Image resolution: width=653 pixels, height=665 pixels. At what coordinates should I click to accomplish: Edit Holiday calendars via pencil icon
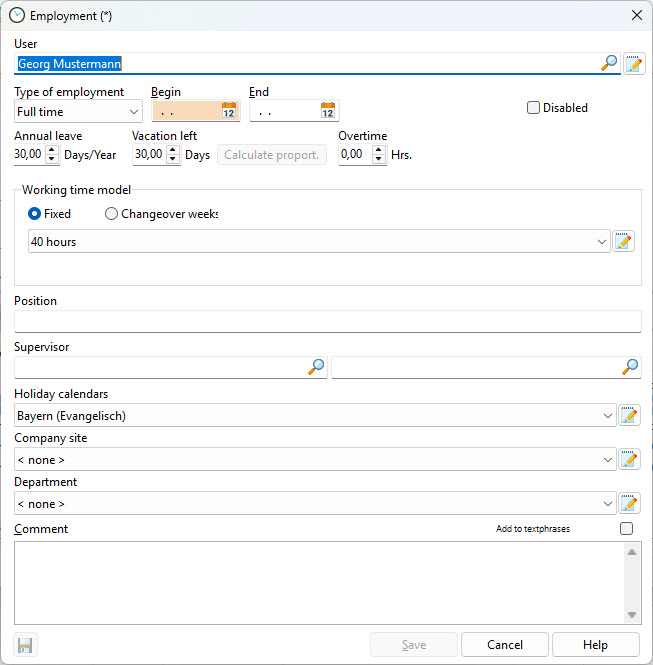pyautogui.click(x=629, y=415)
